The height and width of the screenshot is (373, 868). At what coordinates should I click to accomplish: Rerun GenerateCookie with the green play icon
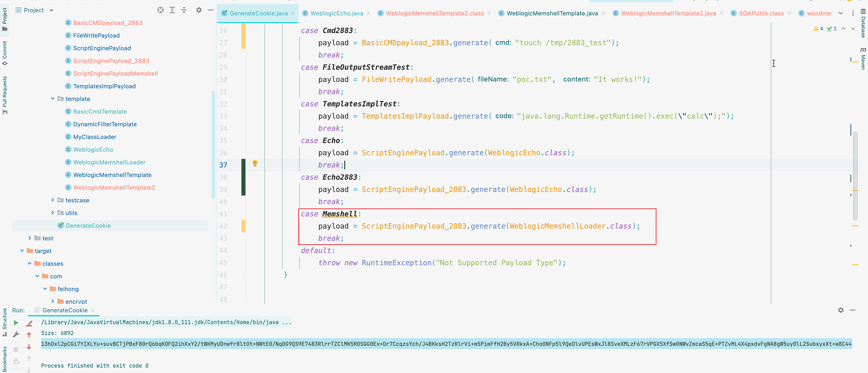(16, 323)
